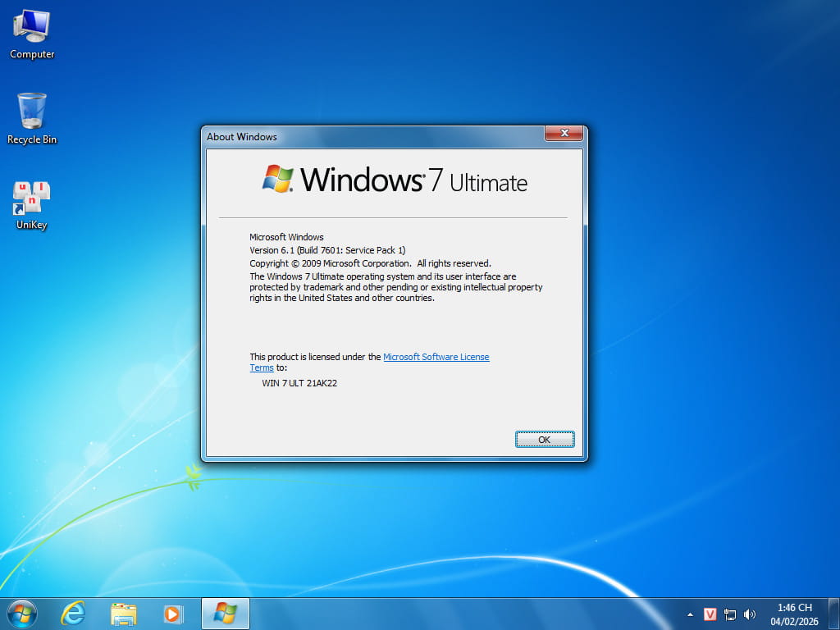Close the About Windows dialog
Screen dimensions: 840x630
point(564,133)
